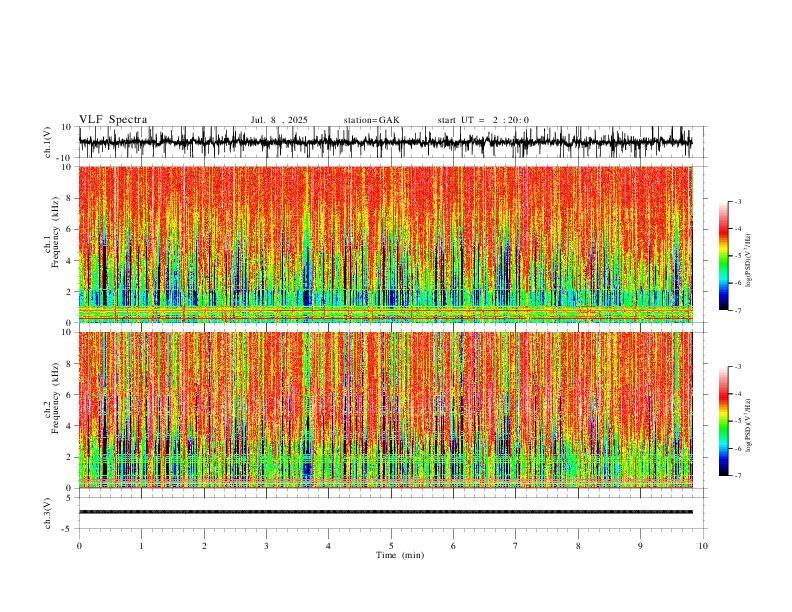This screenshot has height=612, width=792.
Task: Click the "6" kHz tick on ch.2 spectrogram axis
Action: point(70,394)
